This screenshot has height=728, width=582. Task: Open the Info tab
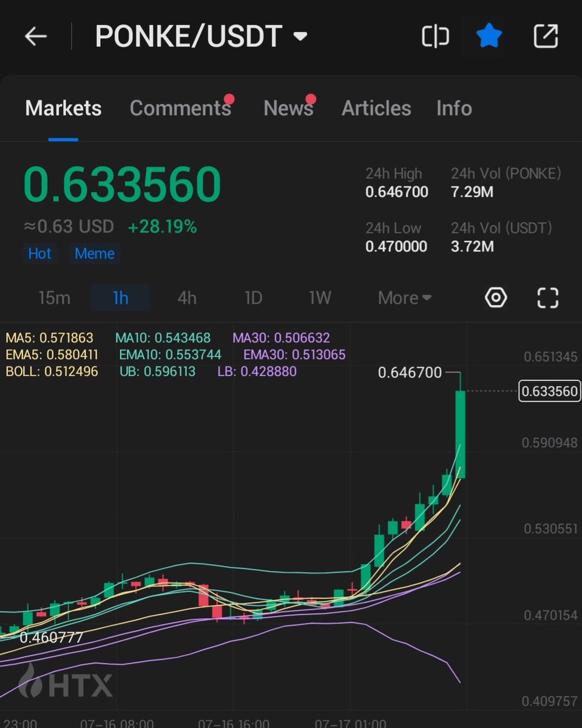[x=454, y=109]
